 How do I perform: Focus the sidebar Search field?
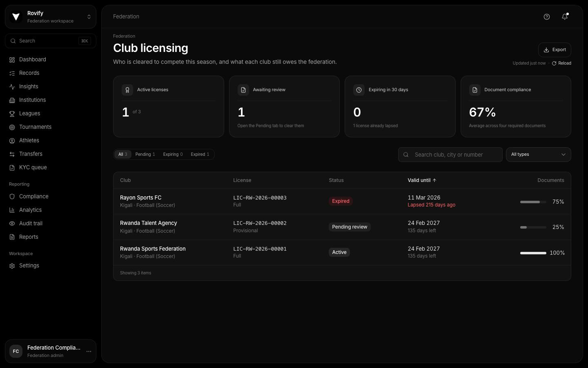(51, 41)
